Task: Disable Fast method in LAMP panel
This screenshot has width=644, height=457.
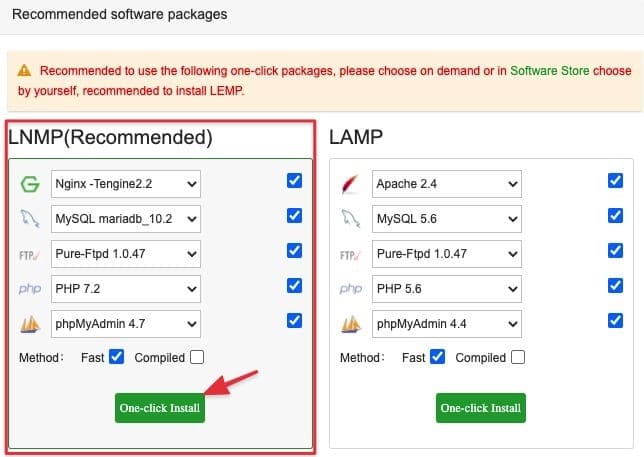Action: tap(436, 357)
